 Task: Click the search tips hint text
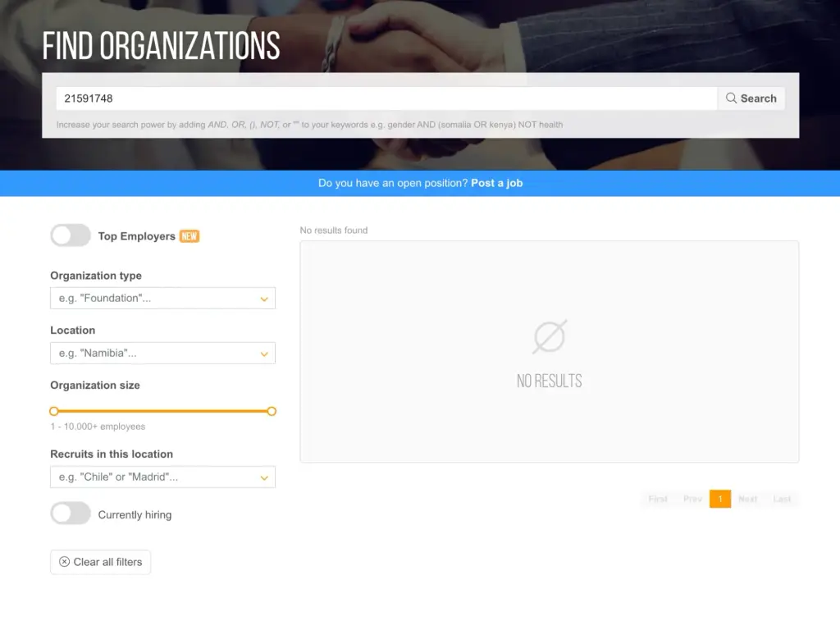click(x=309, y=125)
